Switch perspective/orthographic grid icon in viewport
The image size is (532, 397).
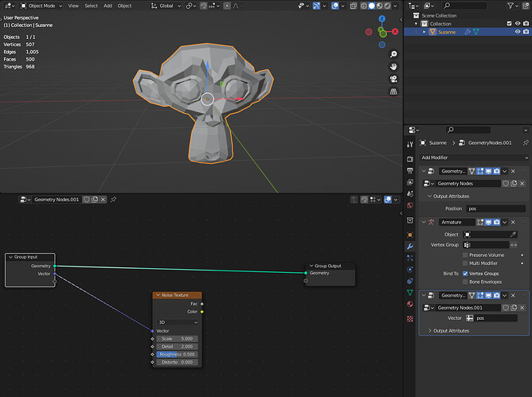coord(393,91)
